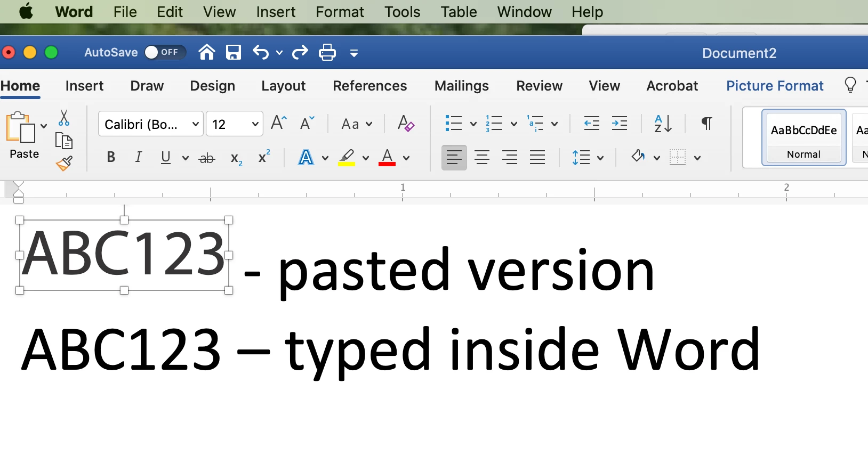Decrease paragraph indent

(592, 124)
